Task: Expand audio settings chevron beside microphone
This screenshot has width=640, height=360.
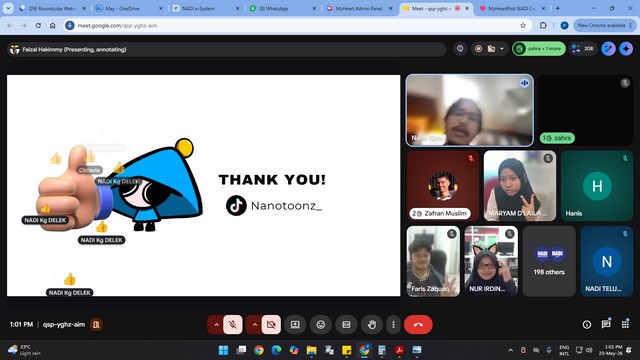Action: coord(216,324)
